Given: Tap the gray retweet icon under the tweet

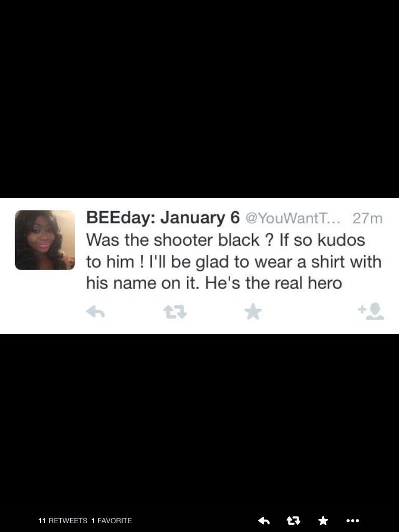Looking at the screenshot, I should coord(175,312).
